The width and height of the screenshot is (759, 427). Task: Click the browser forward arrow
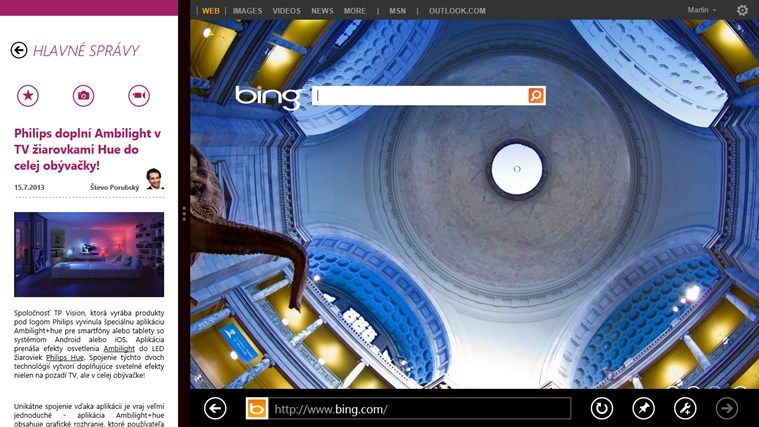727,409
